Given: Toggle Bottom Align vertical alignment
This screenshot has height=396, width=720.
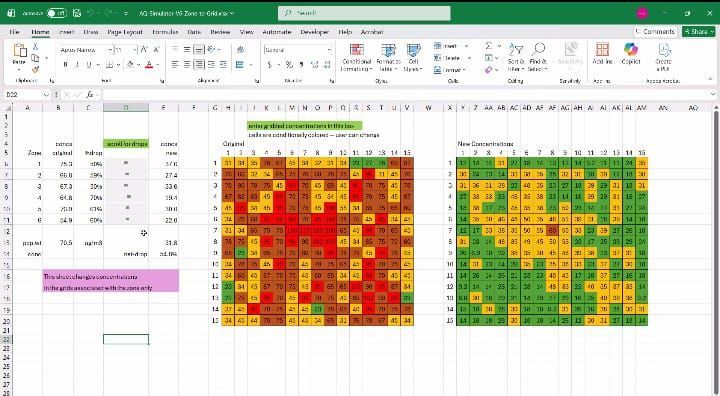Looking at the screenshot, I should pyautogui.click(x=199, y=50).
